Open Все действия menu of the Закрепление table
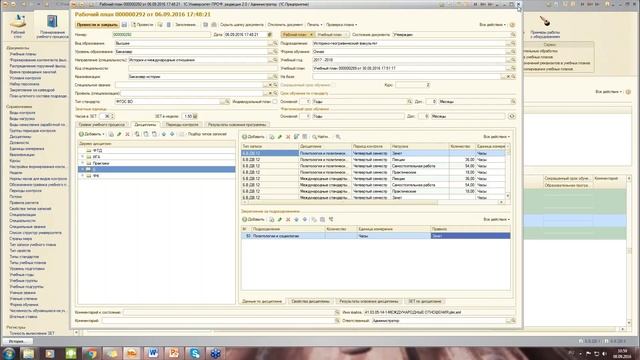Viewport: 640px width, 360px height. point(496,220)
